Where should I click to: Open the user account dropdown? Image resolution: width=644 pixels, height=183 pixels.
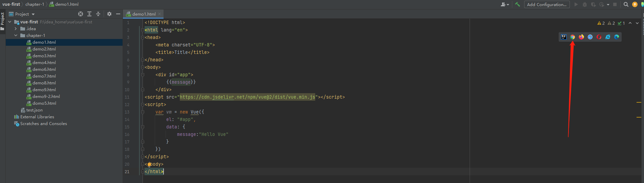505,4
